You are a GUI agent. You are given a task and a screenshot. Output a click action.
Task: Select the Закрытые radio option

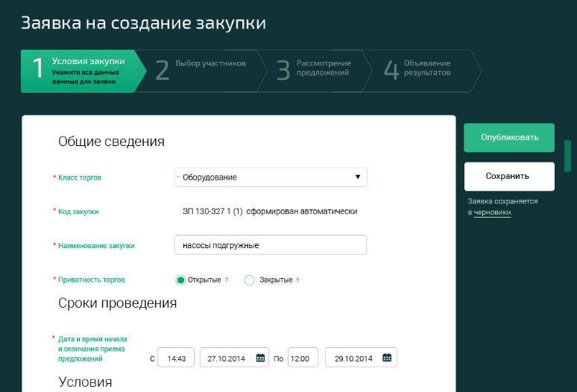250,280
